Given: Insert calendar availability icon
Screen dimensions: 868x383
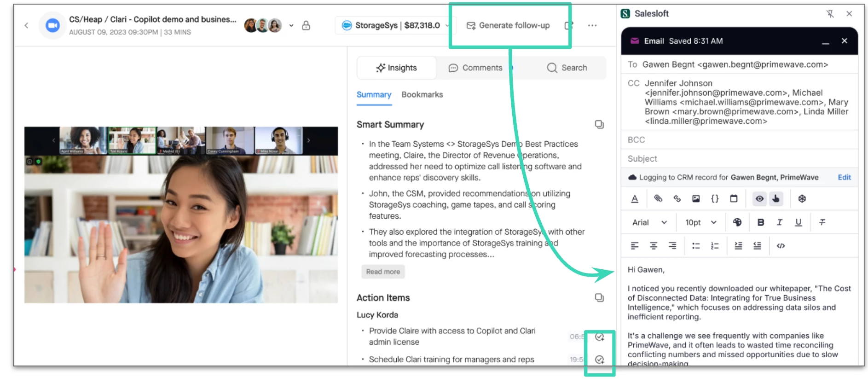Looking at the screenshot, I should 734,198.
